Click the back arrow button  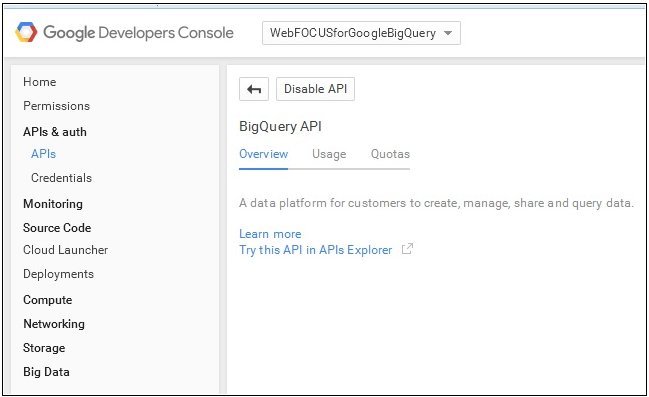coord(254,89)
